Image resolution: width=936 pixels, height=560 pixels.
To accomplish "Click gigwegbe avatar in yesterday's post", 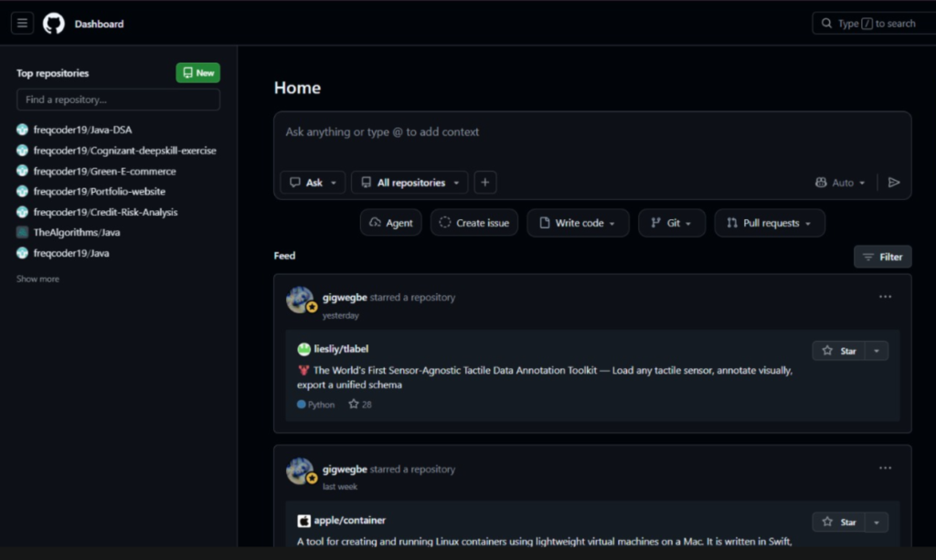I will (x=300, y=300).
